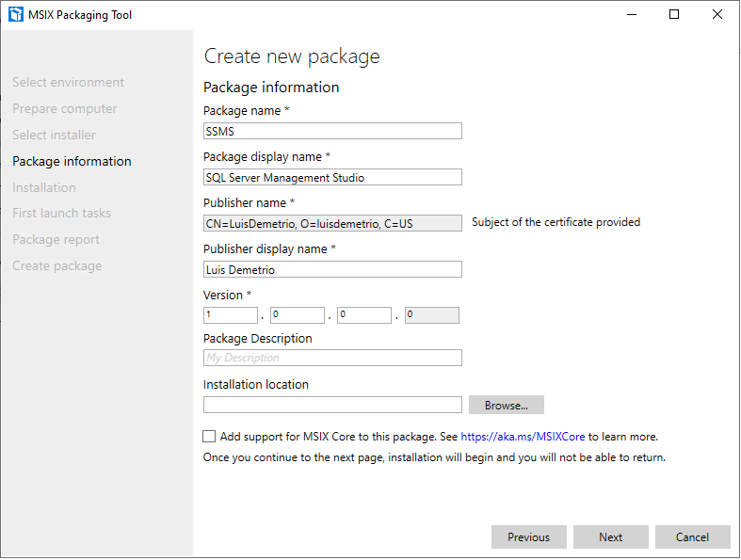This screenshot has height=560, width=741.
Task: Edit the Publisher display name Luis Demetrio field
Action: point(332,269)
